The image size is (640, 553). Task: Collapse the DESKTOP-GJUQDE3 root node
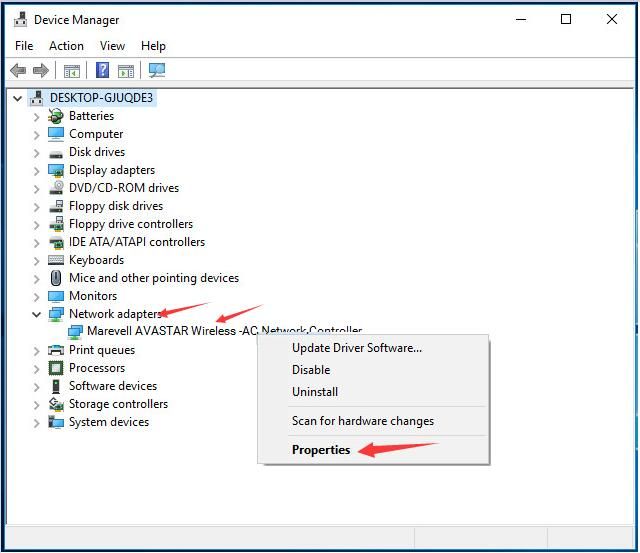pyautogui.click(x=19, y=98)
